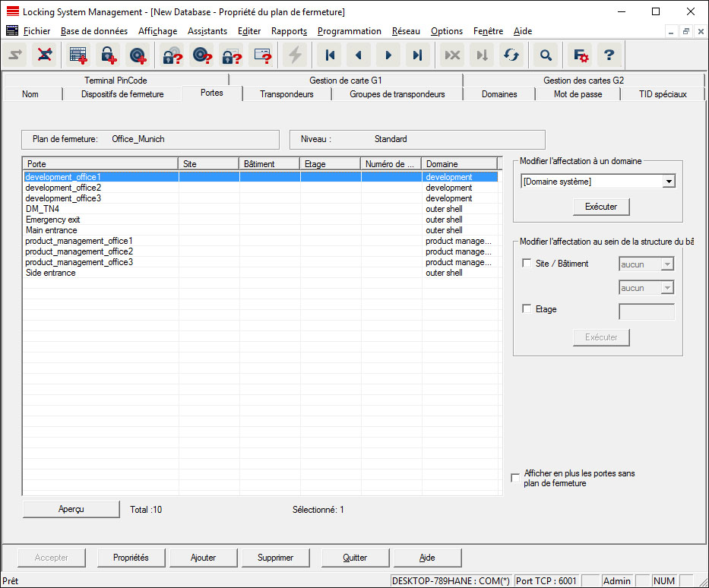Go to first record using toolbar arrow
Screen dimensions: 709x588
click(330, 55)
